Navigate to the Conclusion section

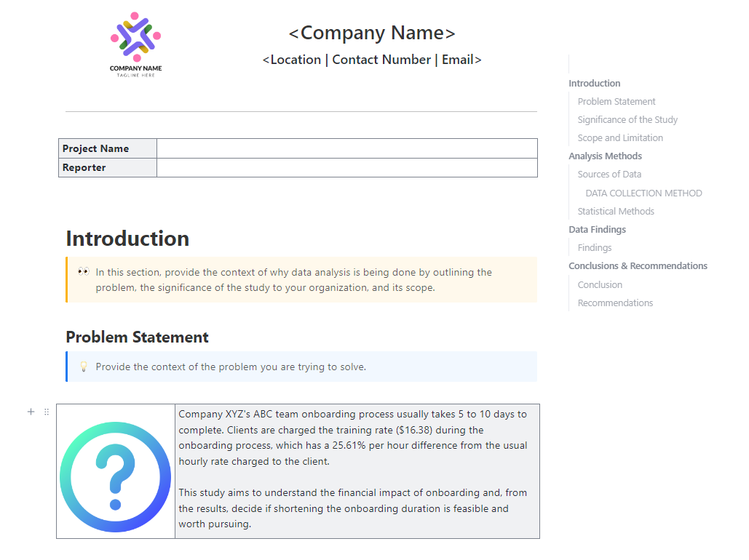600,284
